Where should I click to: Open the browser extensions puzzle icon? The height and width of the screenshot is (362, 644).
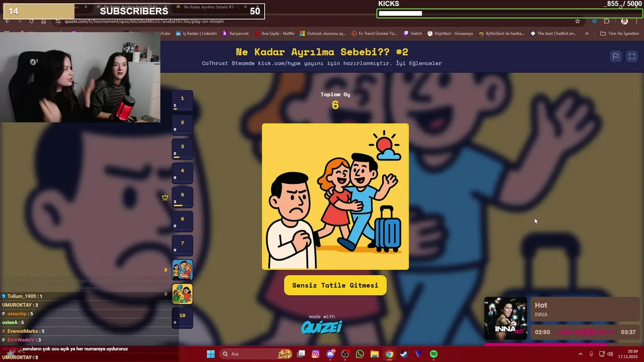606,21
